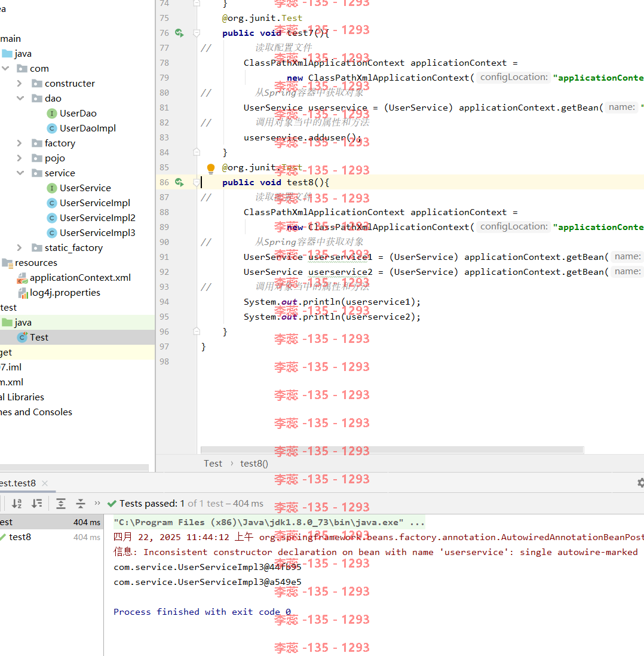Close the test8 run tab
The image size is (644, 656).
click(x=45, y=483)
